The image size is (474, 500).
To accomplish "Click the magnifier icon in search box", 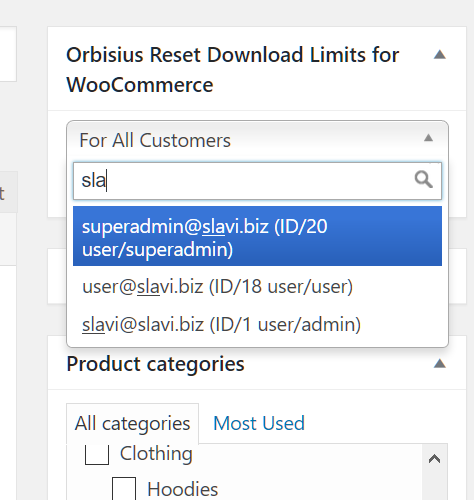I will pyautogui.click(x=424, y=180).
